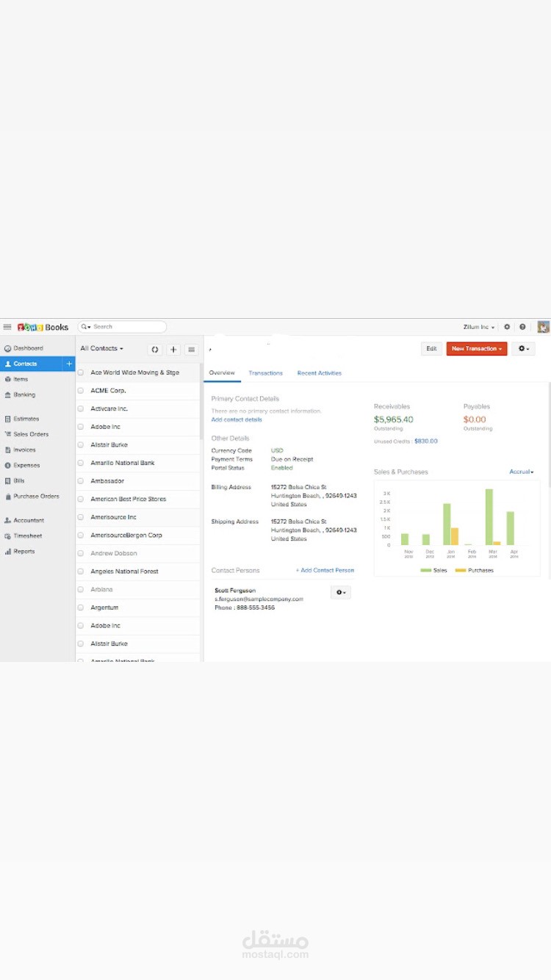Go to Dashboard in the sidebar

coord(24,348)
